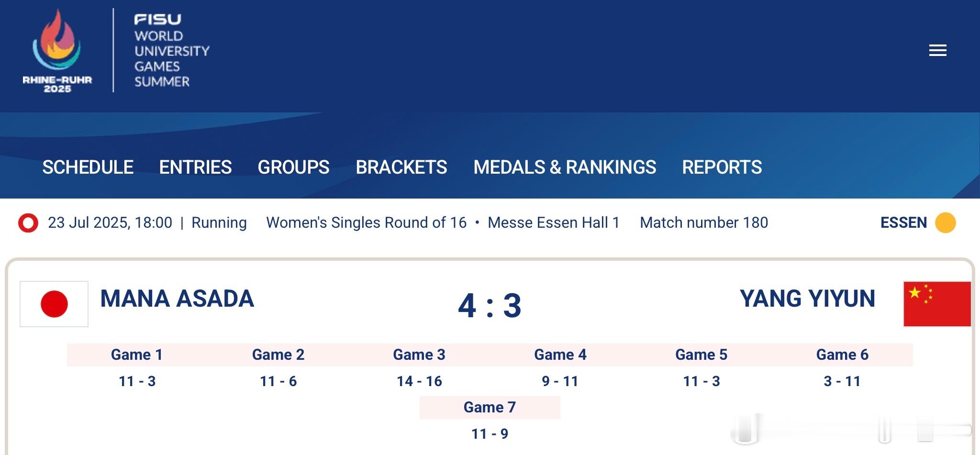Click the red live status circle icon
Screen dimensions: 980x455
(28, 223)
